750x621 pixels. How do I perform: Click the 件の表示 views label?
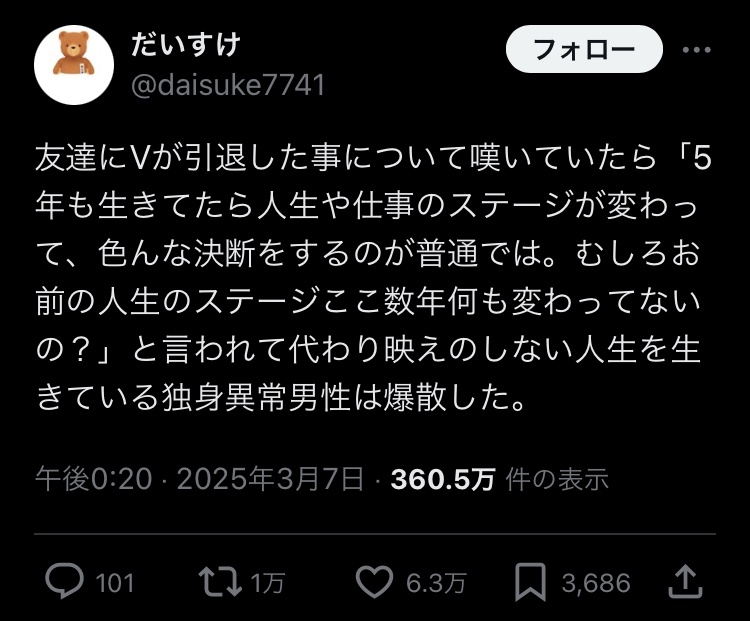click(x=557, y=479)
